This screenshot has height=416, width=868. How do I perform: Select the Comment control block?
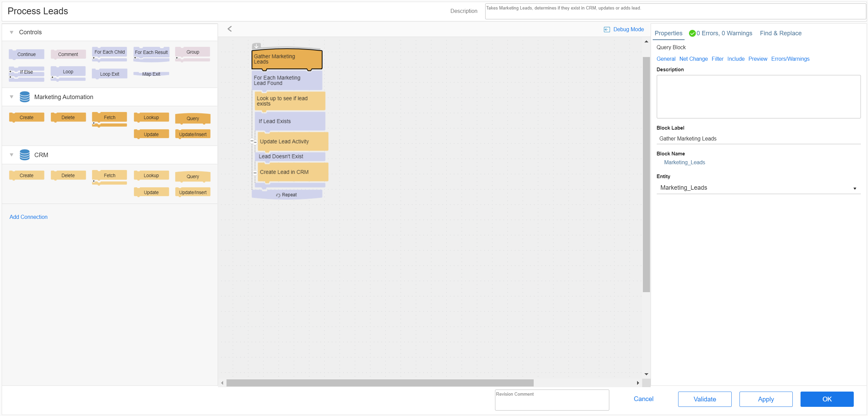68,54
